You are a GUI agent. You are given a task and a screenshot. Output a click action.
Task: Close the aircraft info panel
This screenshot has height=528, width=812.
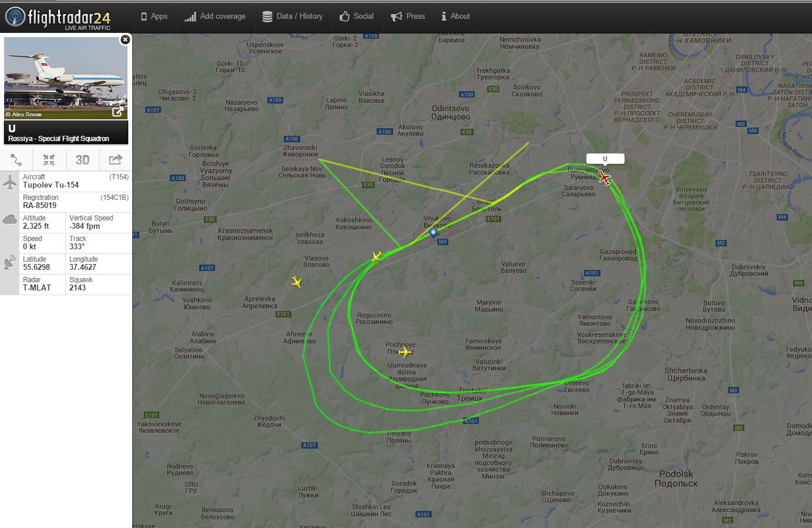click(x=125, y=39)
